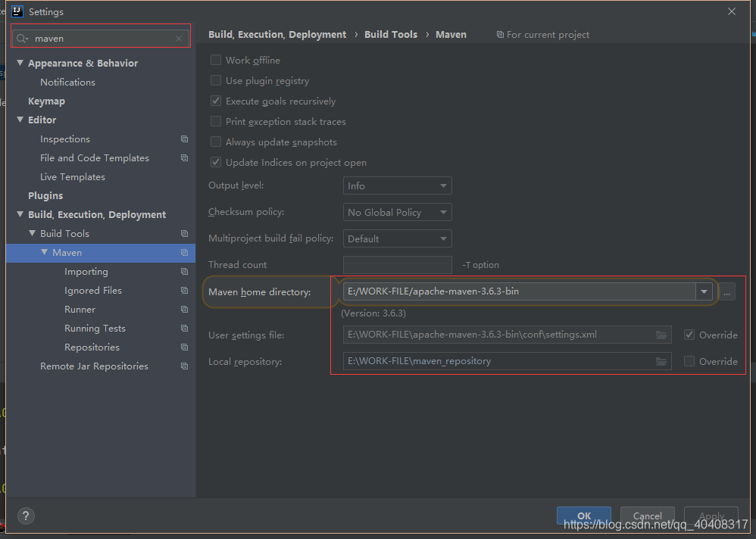
Task: Click the Cancel button
Action: (647, 516)
